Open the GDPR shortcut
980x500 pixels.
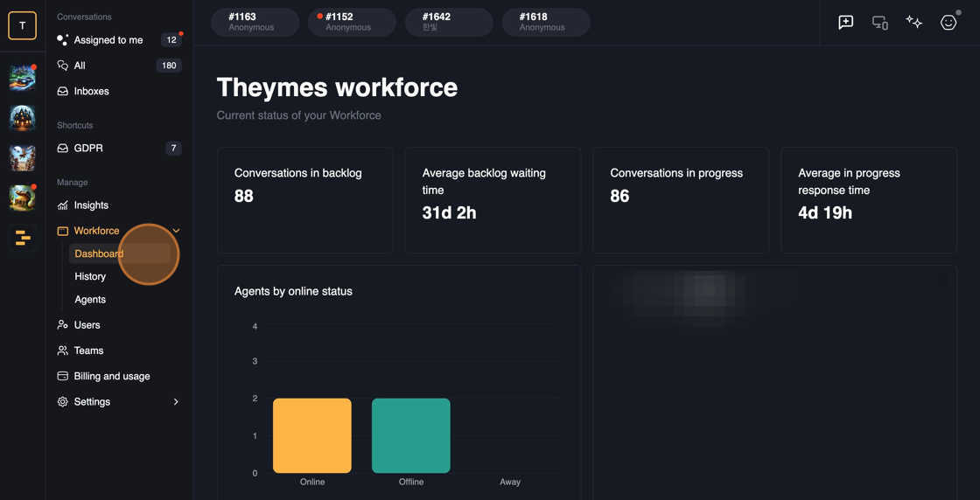(119, 149)
